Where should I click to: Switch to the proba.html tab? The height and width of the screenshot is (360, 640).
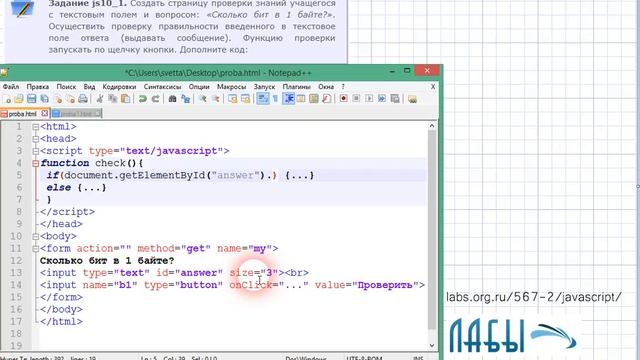pyautogui.click(x=22, y=113)
